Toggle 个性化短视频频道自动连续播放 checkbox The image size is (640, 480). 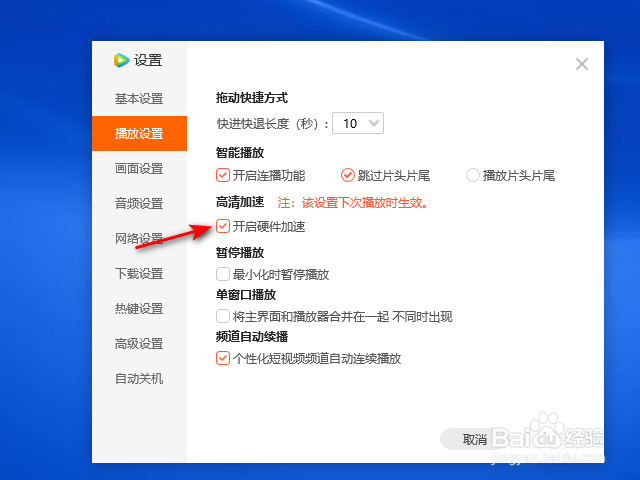(223, 358)
